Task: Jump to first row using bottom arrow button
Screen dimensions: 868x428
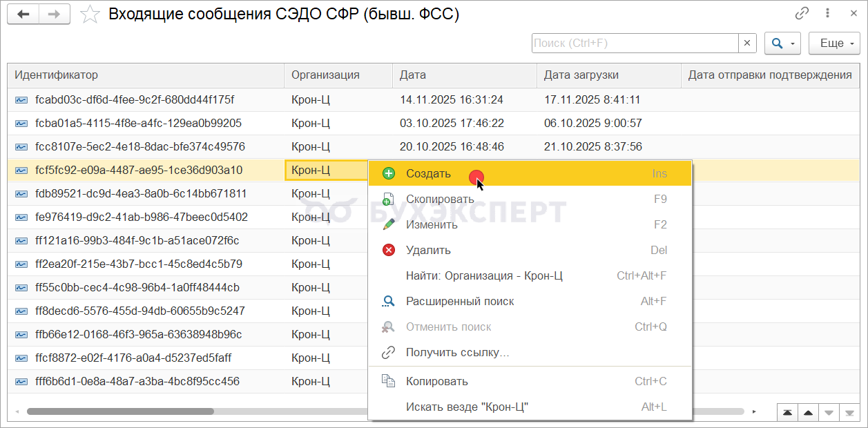Action: coord(787,413)
